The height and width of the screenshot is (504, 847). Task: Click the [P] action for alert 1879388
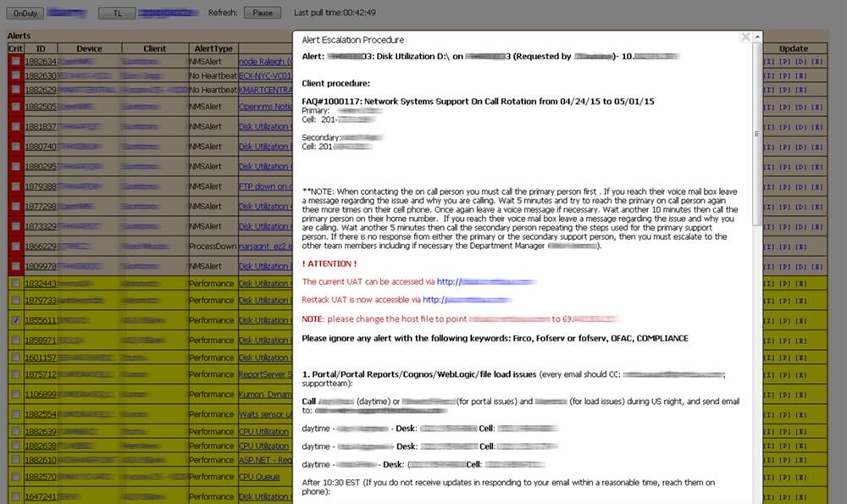[x=785, y=187]
